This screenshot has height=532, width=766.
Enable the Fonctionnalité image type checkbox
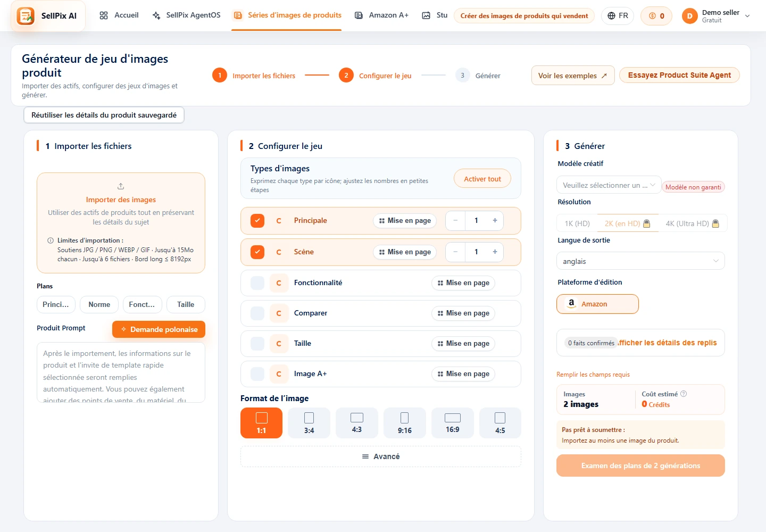pyautogui.click(x=257, y=283)
